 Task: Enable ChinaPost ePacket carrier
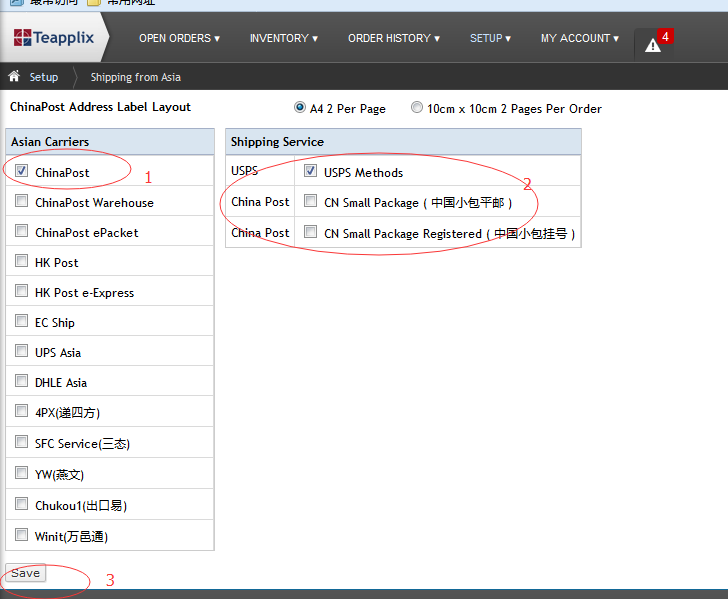click(x=21, y=231)
